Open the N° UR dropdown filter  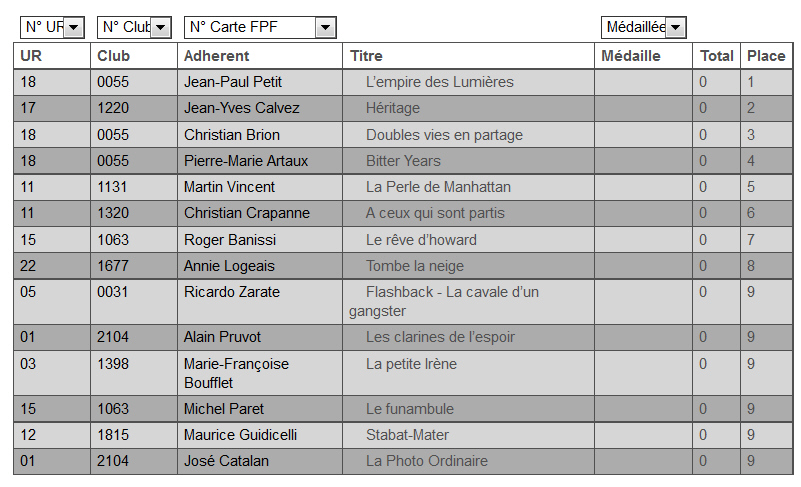pyautogui.click(x=52, y=27)
